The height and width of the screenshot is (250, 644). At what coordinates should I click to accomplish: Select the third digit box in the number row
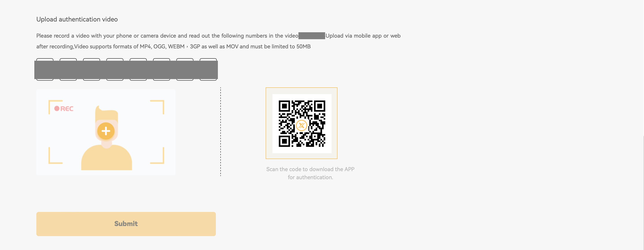point(92,69)
